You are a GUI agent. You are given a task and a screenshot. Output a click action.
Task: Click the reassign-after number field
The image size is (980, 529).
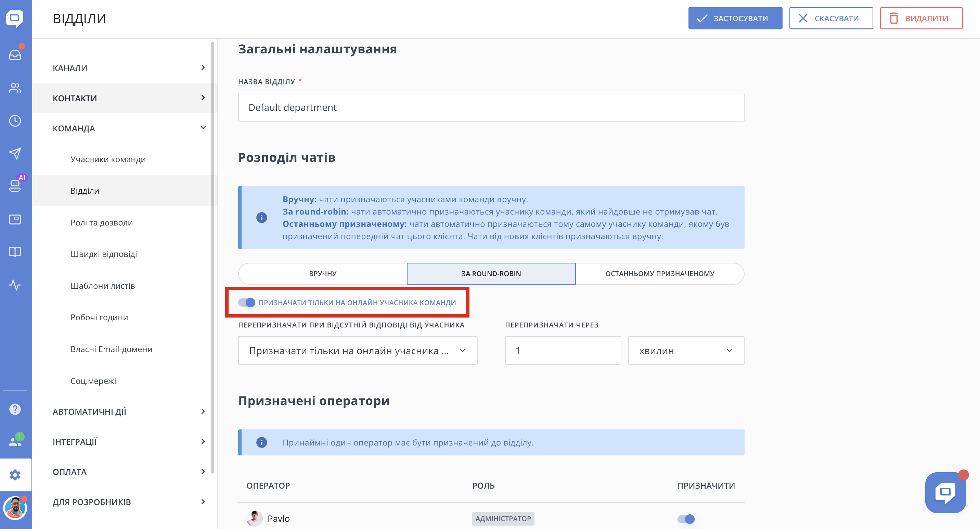tap(563, 351)
